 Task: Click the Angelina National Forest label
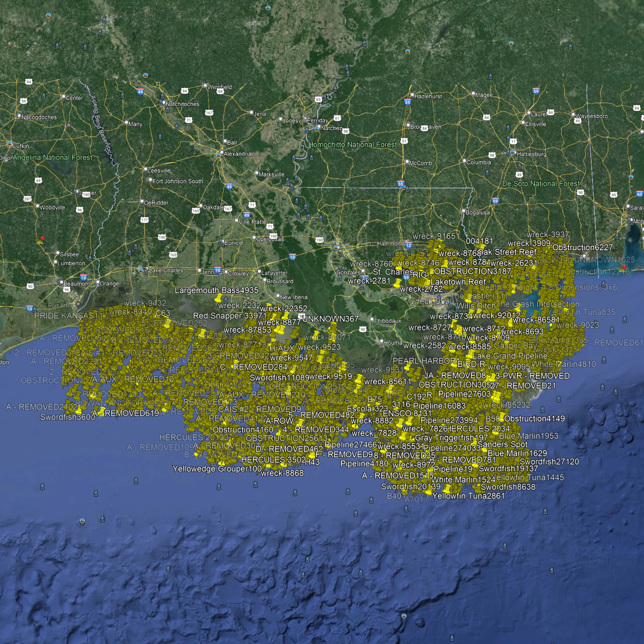[52, 158]
